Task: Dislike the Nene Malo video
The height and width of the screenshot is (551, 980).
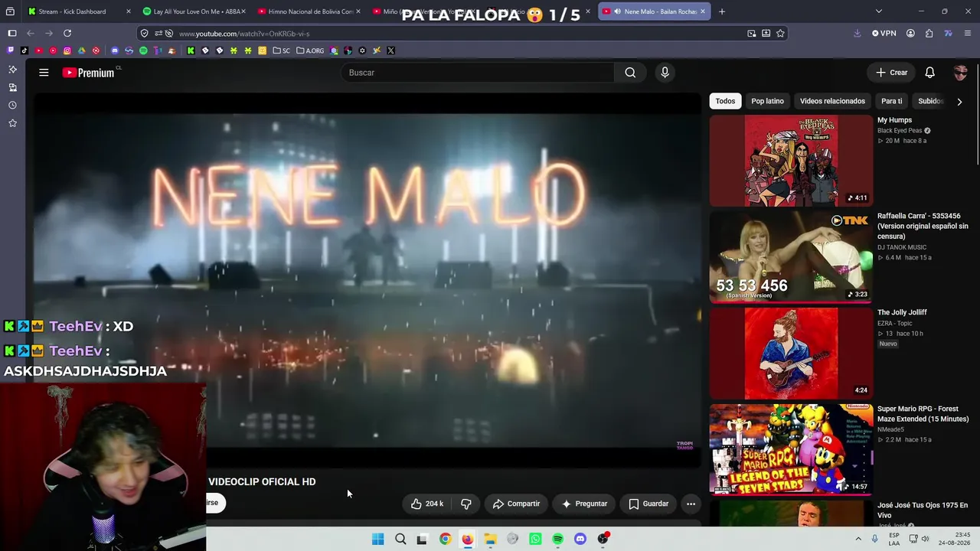Action: pyautogui.click(x=465, y=504)
